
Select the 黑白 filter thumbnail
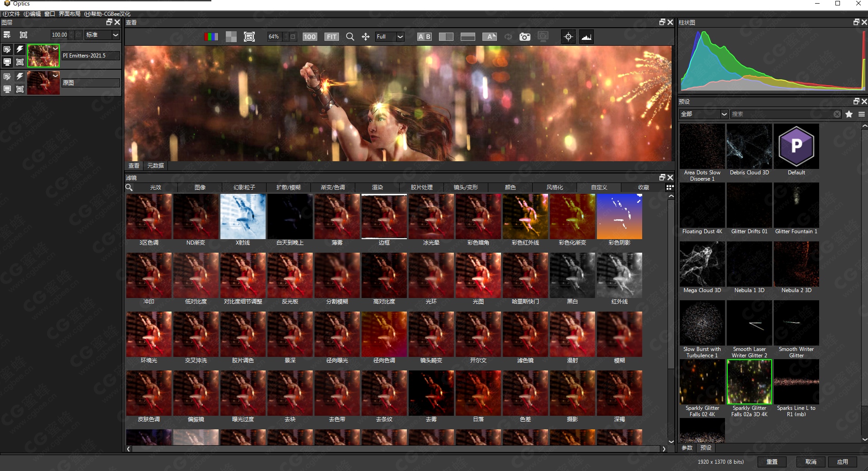pyautogui.click(x=572, y=275)
